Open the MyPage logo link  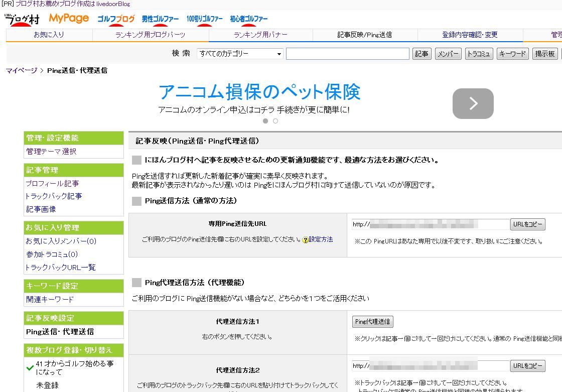(69, 18)
